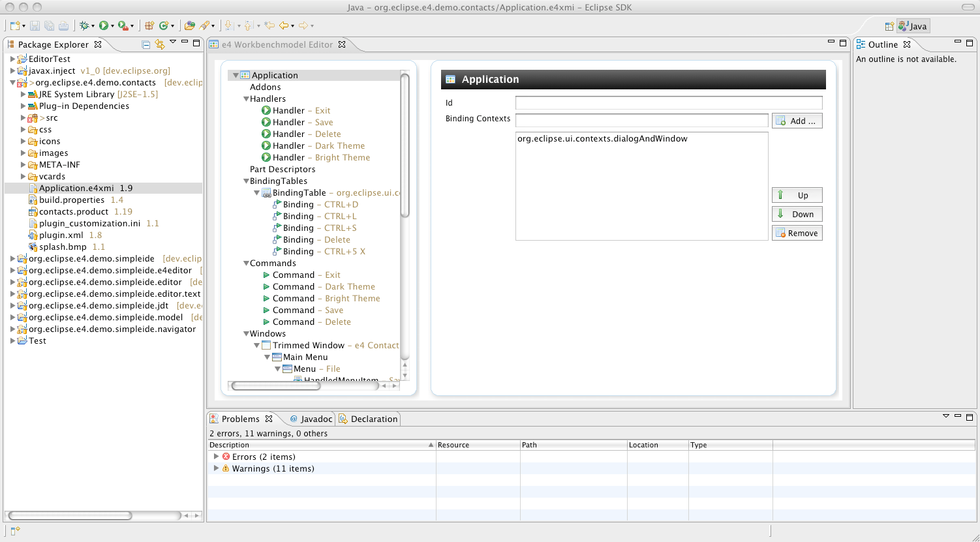
Task: Click the Up button
Action: (x=797, y=195)
